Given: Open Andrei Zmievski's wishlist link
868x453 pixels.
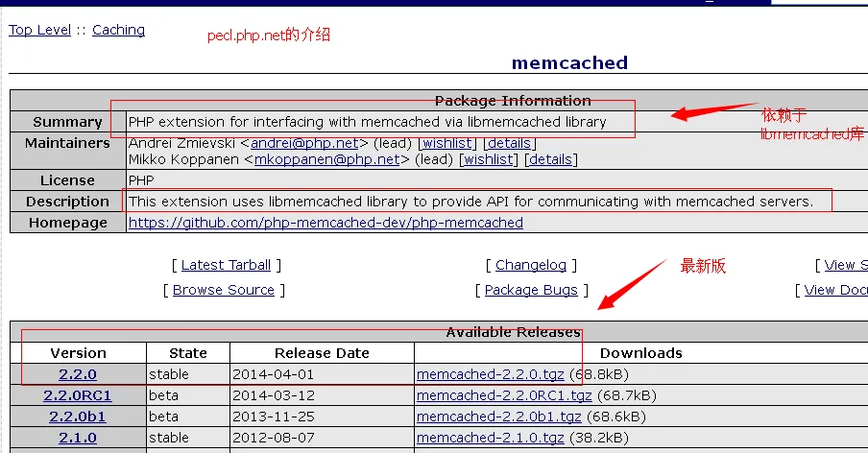Looking at the screenshot, I should pyautogui.click(x=447, y=143).
